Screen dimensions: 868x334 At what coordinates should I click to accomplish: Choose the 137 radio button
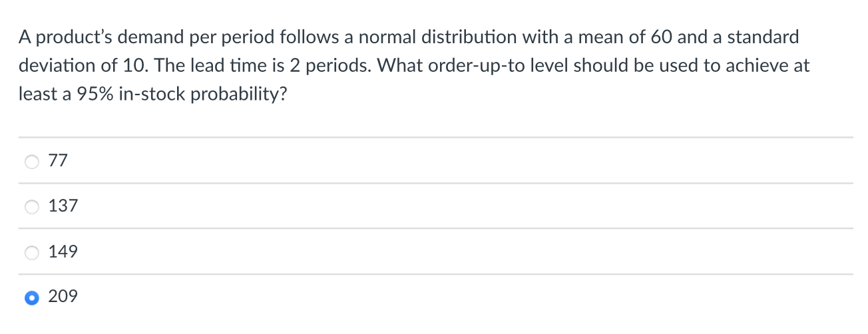click(x=31, y=207)
